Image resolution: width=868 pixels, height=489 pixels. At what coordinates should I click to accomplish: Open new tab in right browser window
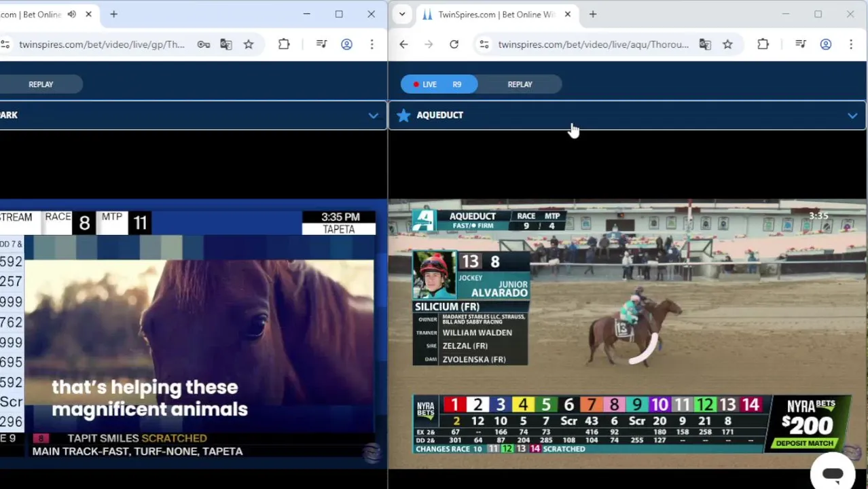click(592, 14)
